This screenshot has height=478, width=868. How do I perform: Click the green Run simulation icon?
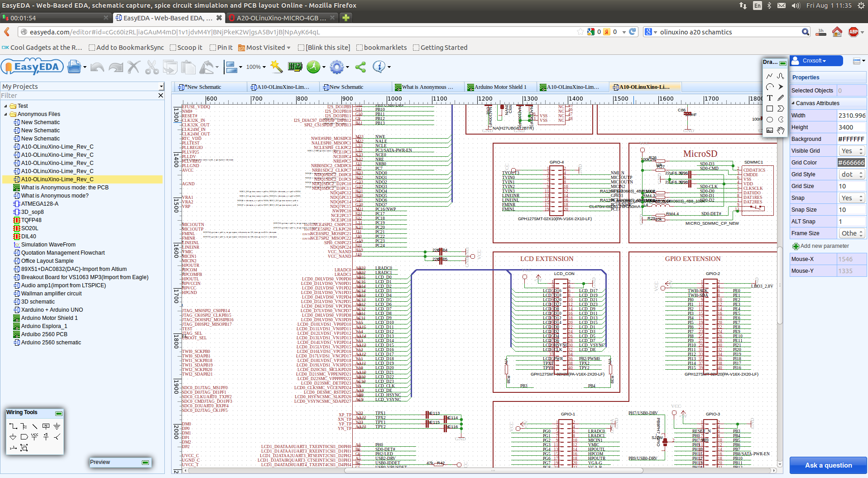pos(313,67)
